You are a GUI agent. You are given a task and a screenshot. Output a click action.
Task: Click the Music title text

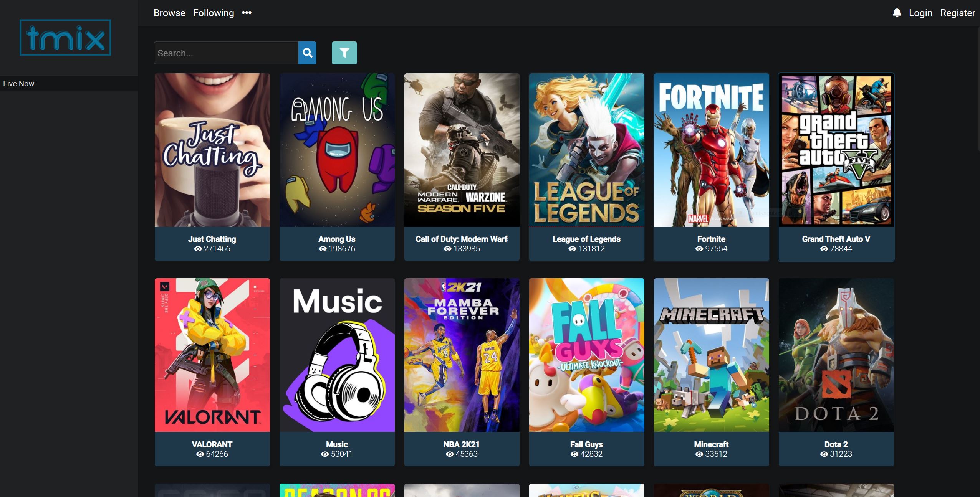[x=337, y=444]
